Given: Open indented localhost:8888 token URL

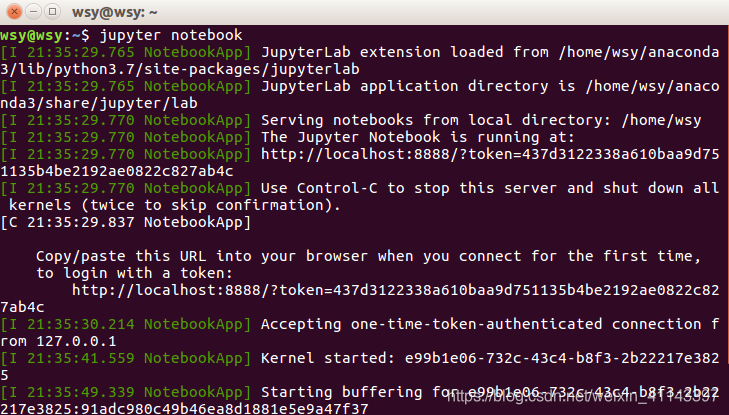Looking at the screenshot, I should pos(396,290).
